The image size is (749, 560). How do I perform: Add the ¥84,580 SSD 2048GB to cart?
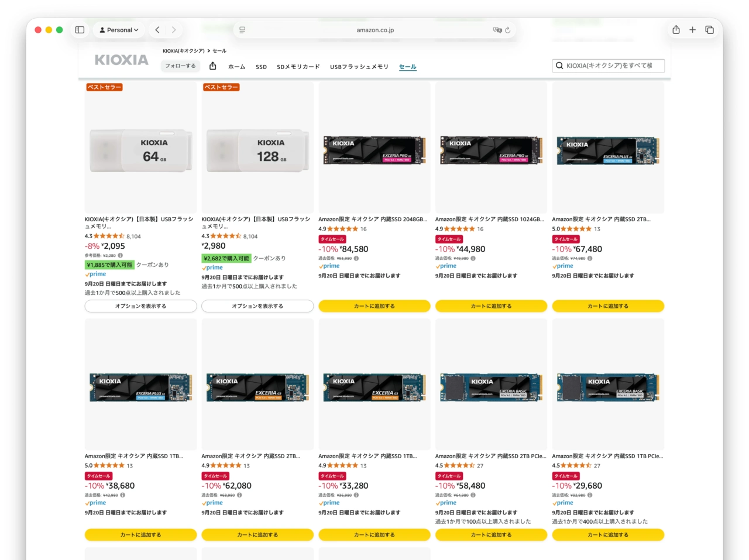tap(374, 306)
